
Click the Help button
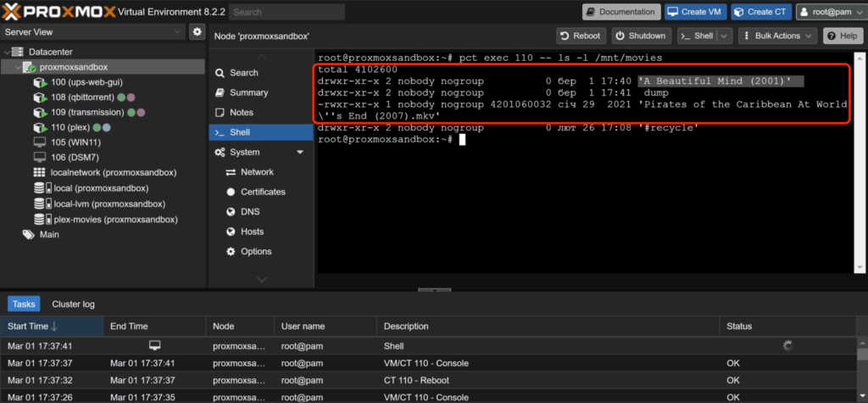click(x=843, y=36)
